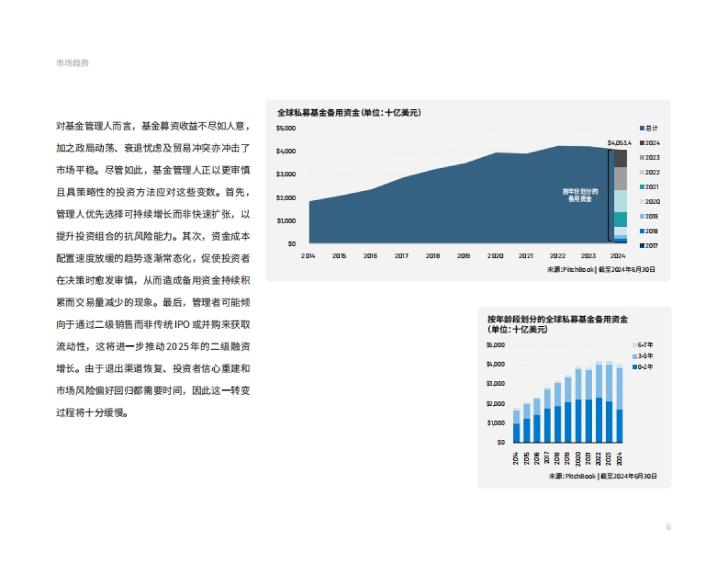Click the 0-2年 legend marker

pyautogui.click(x=635, y=366)
